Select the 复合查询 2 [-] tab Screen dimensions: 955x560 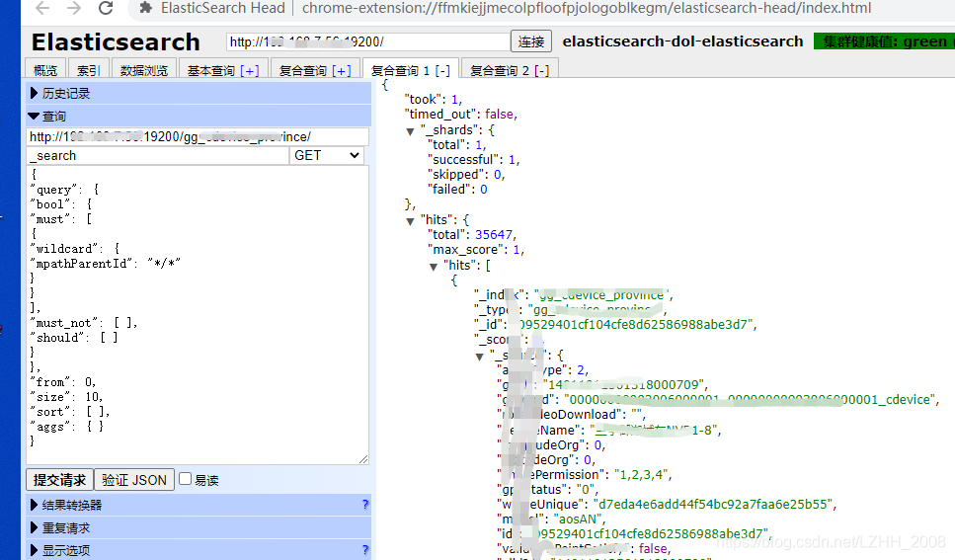click(x=510, y=70)
